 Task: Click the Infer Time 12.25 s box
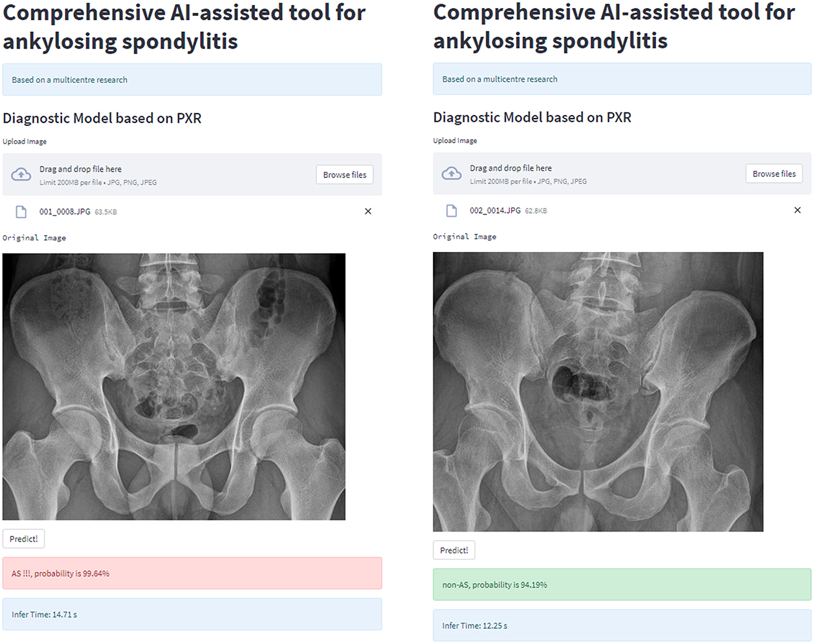[x=622, y=626]
